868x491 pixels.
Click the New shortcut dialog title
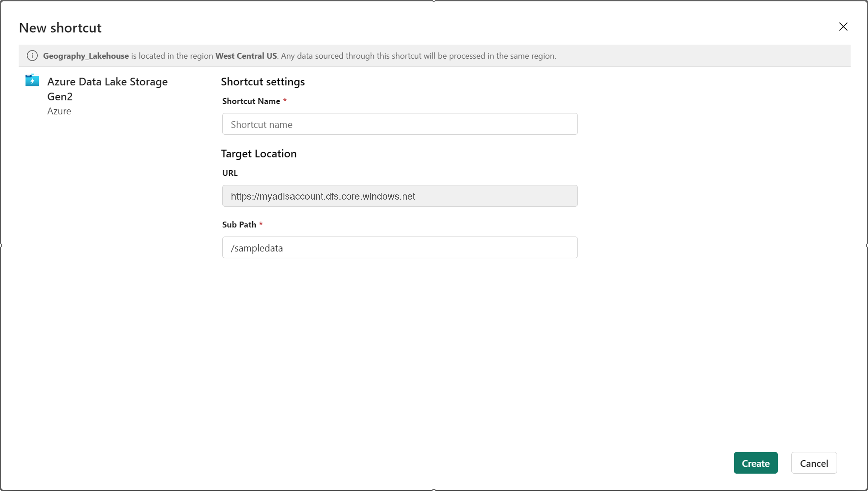[60, 28]
